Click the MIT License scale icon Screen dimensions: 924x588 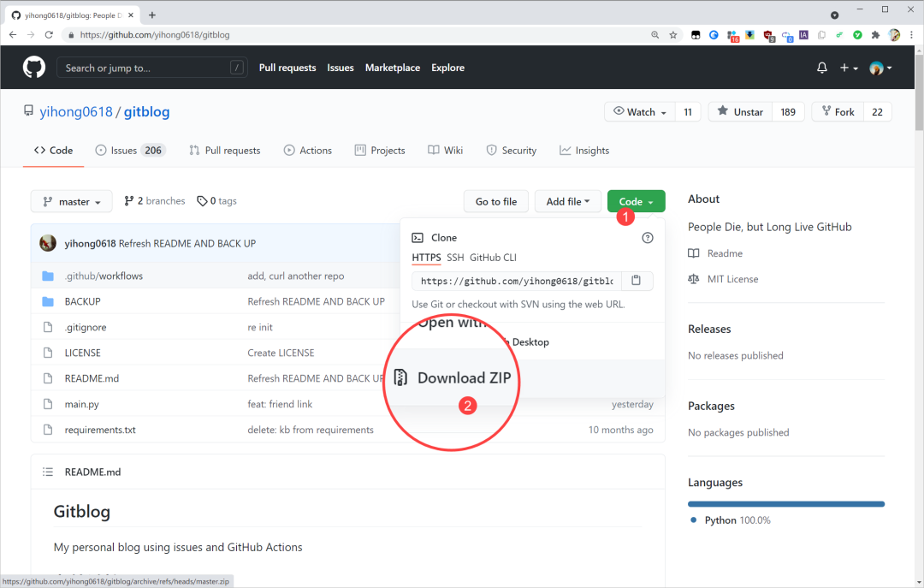pyautogui.click(x=693, y=279)
